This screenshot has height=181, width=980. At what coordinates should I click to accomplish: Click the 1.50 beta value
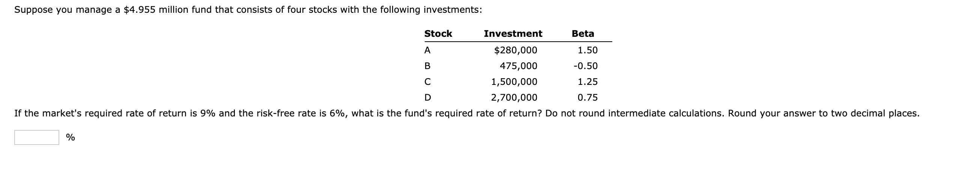[x=588, y=50]
